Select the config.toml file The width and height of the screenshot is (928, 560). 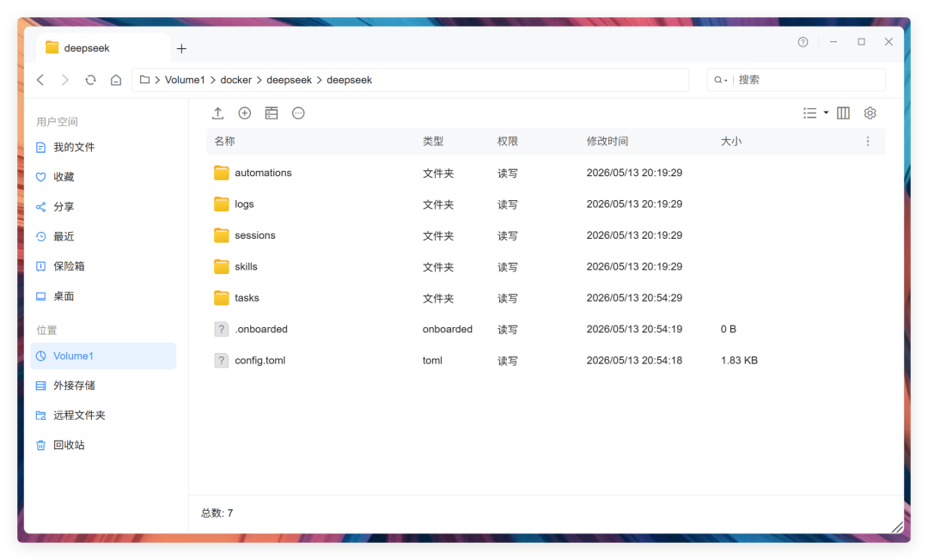pyautogui.click(x=546, y=361)
